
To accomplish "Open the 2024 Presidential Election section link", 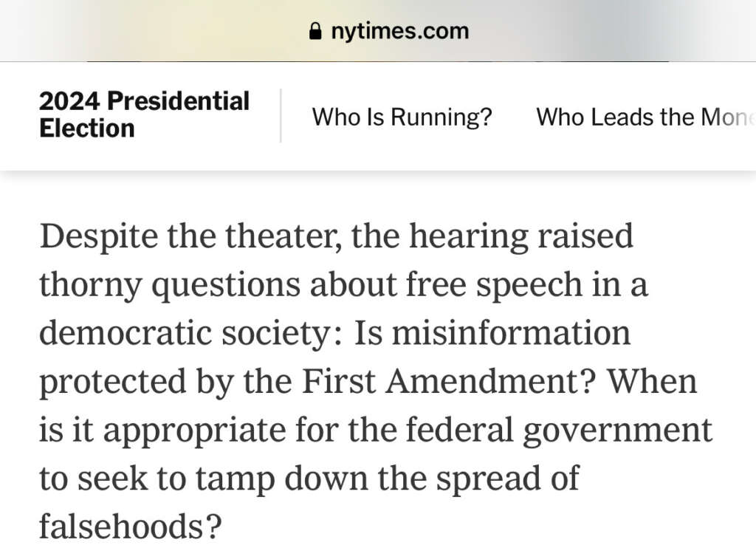I will [144, 115].
